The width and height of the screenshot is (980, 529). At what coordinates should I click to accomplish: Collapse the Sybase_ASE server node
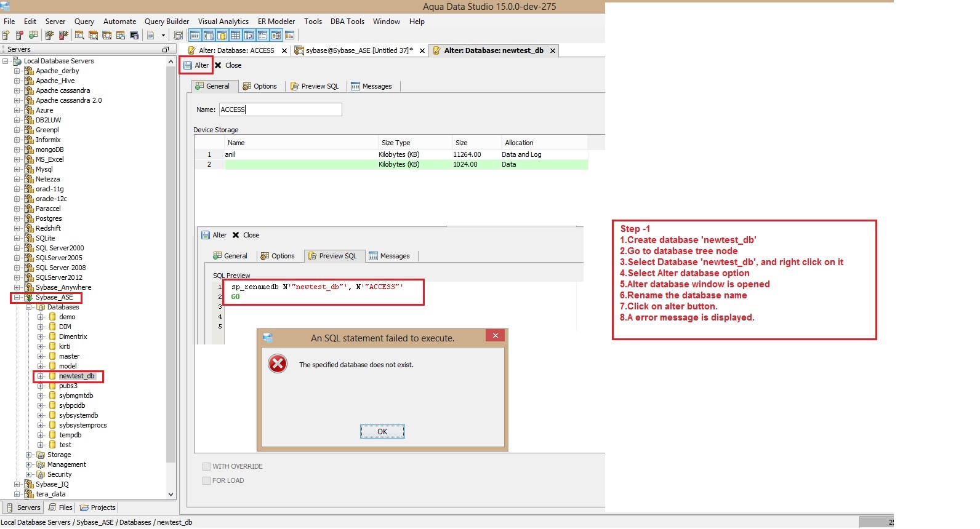click(17, 297)
